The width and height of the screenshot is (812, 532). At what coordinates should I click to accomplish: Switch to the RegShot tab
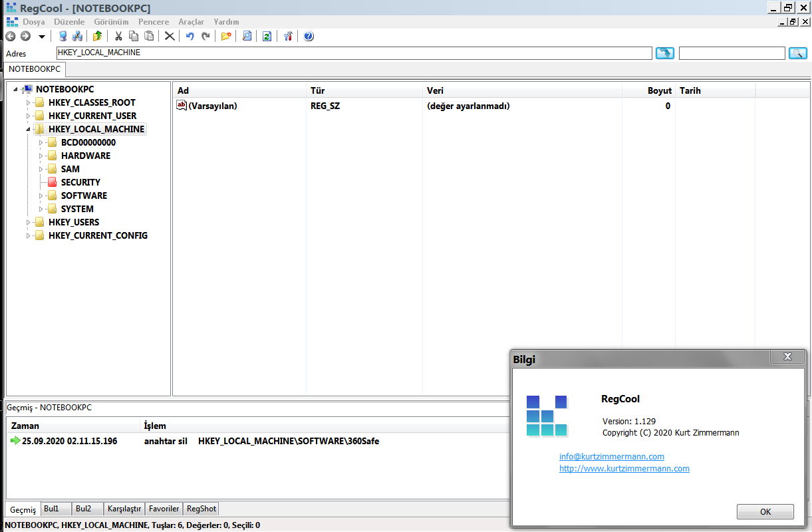201,509
